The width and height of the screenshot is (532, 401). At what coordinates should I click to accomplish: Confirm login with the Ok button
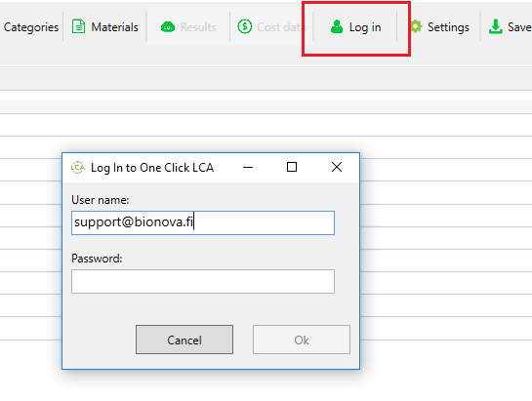302,340
